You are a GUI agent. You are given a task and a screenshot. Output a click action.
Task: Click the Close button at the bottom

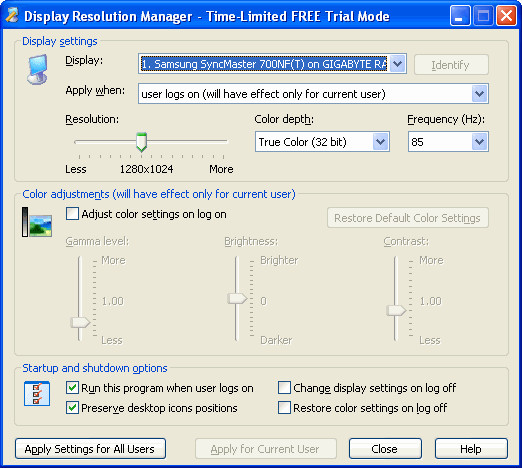[x=385, y=449]
